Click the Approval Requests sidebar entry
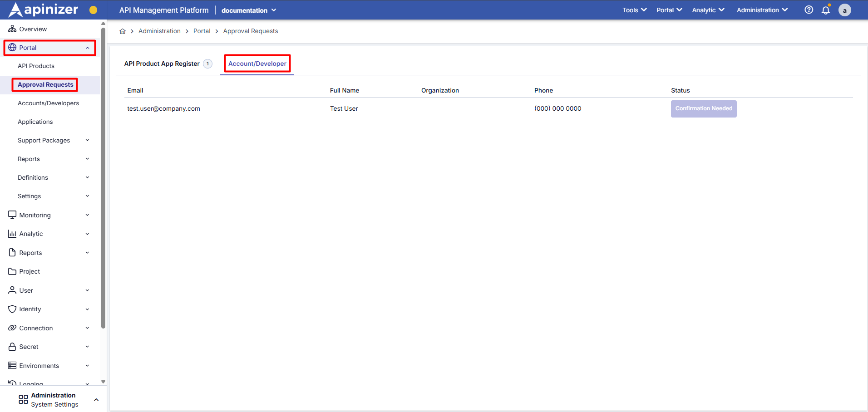Screen dimensions: 868x412 (x=45, y=84)
